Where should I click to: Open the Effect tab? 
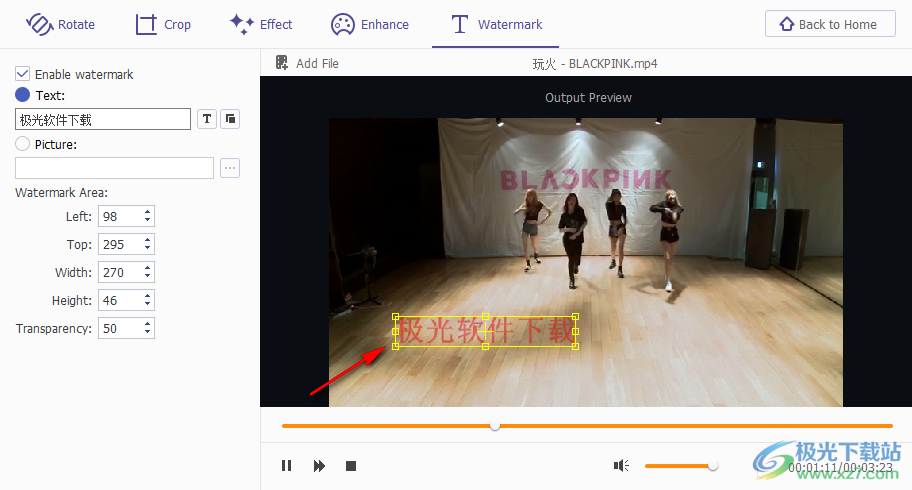tap(261, 24)
